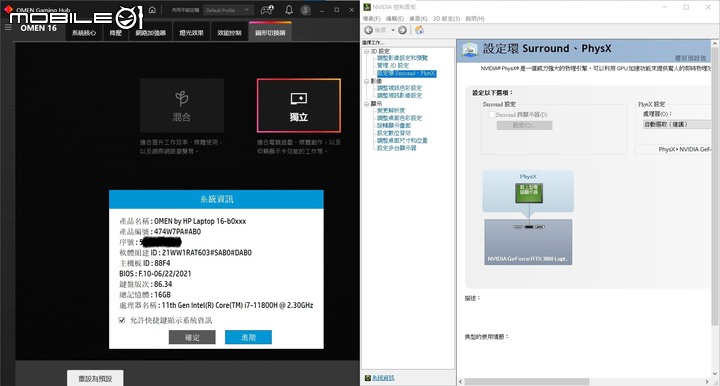Image resolution: width=720 pixels, height=386 pixels.
Task: Open the 系統資訊 link at bottom of NVIDIA
Action: point(383,378)
